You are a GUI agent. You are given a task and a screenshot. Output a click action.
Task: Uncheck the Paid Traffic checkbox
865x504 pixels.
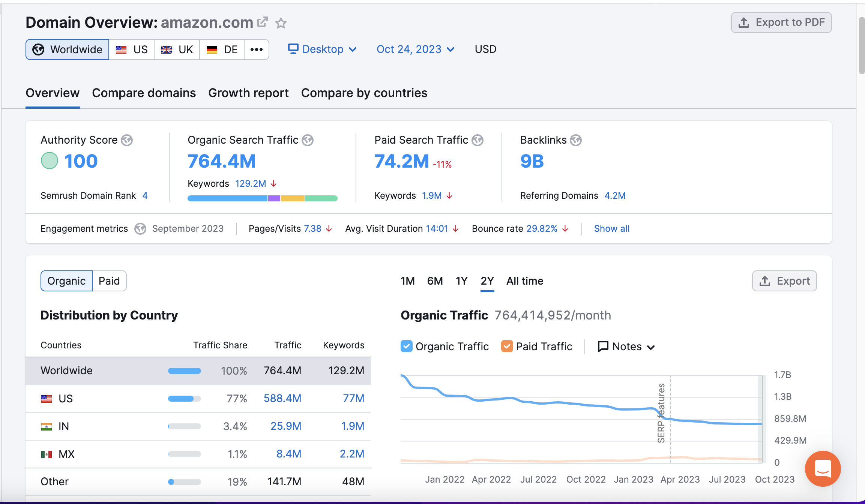point(507,346)
